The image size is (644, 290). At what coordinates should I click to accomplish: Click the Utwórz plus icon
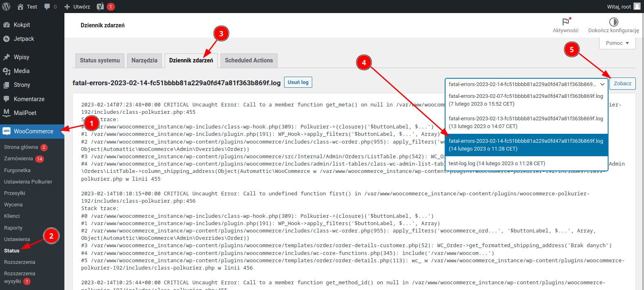point(67,7)
